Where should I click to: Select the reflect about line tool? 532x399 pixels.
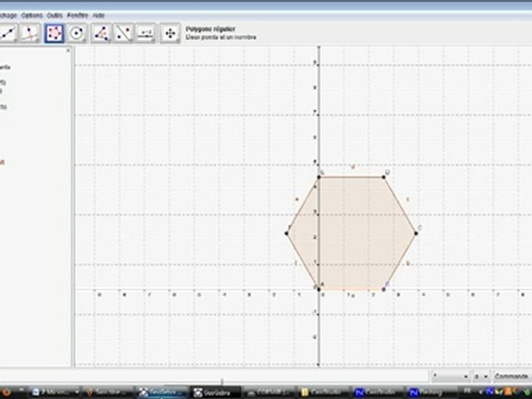tap(123, 33)
